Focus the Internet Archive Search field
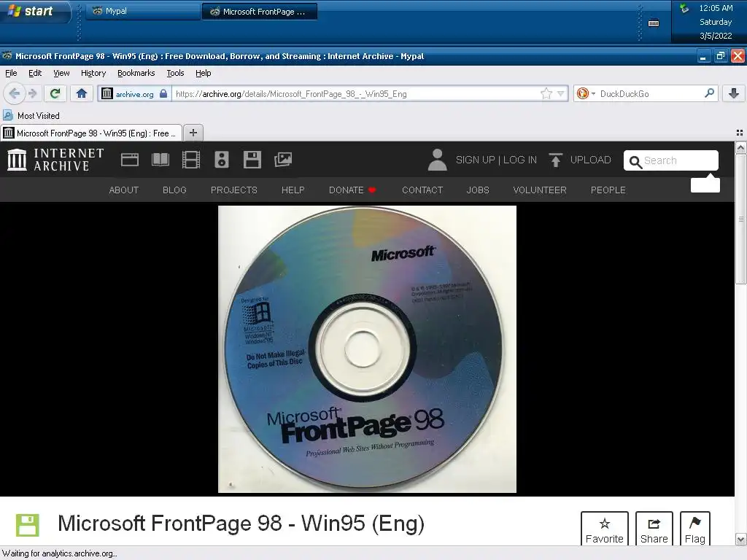The width and height of the screenshot is (747, 560). (671, 160)
